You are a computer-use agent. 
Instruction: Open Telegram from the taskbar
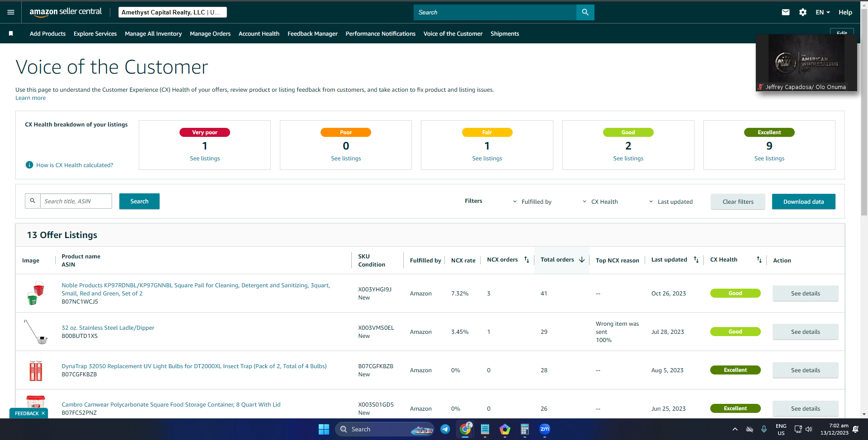point(445,429)
